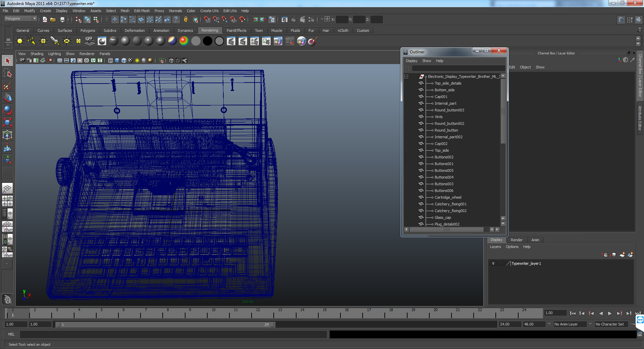Screen dimensions: 644x349
Task: Activate the Move tool cone icon
Action: click(7, 98)
